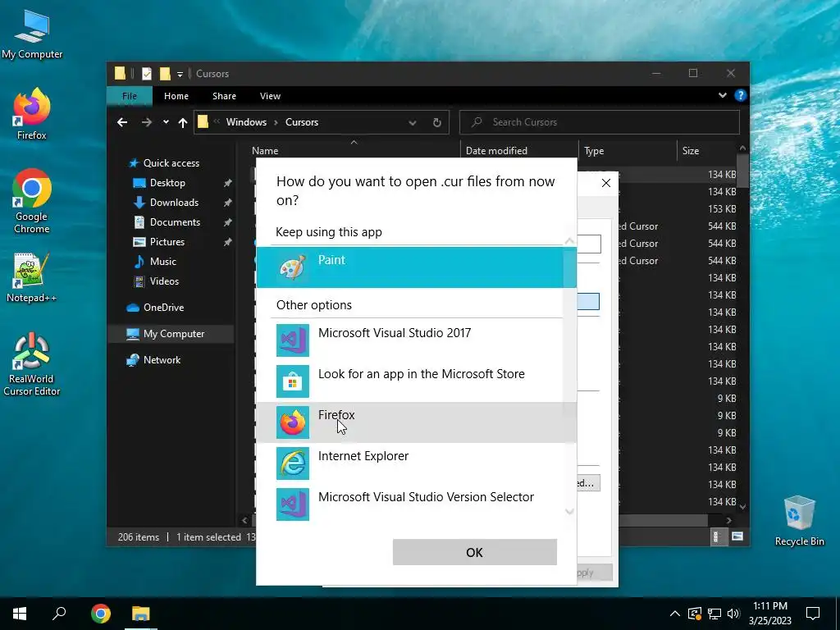The width and height of the screenshot is (840, 630).
Task: Launch Firefox desktop shortcut
Action: (32, 114)
